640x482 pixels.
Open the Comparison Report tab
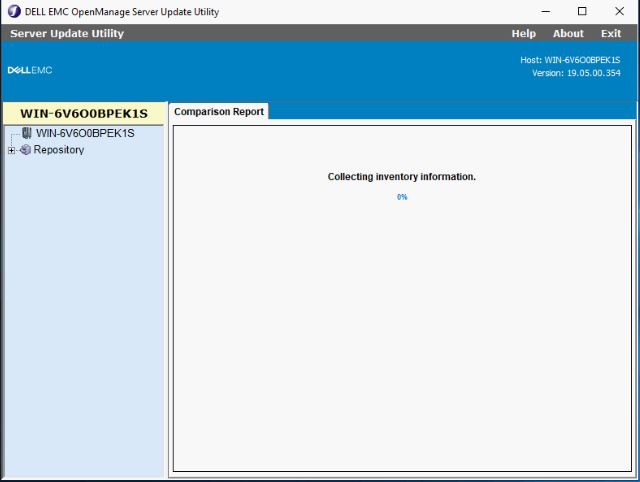click(x=219, y=111)
